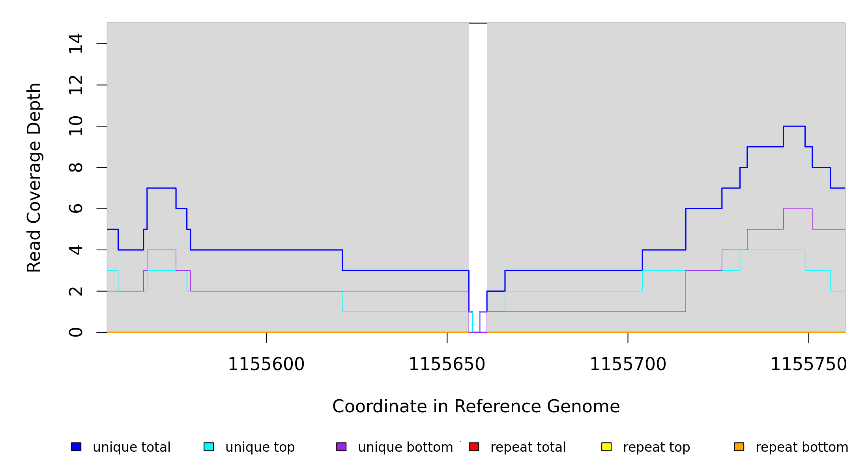Click the "Coordinate in Reference Genome" axis title
Viewport: 868px width, 473px height.
[476, 406]
